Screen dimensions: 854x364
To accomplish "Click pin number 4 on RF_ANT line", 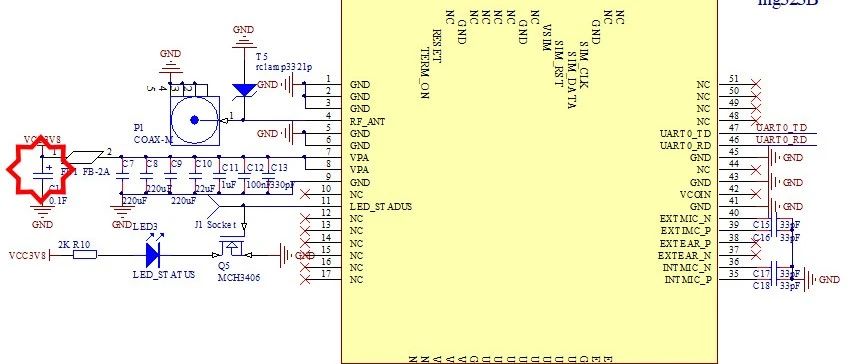I will [x=328, y=115].
